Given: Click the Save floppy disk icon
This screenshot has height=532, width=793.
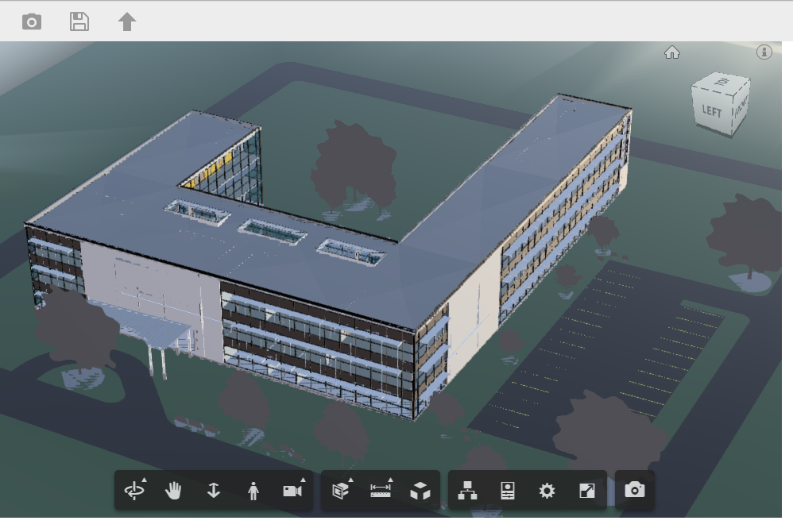Looking at the screenshot, I should pyautogui.click(x=79, y=21).
